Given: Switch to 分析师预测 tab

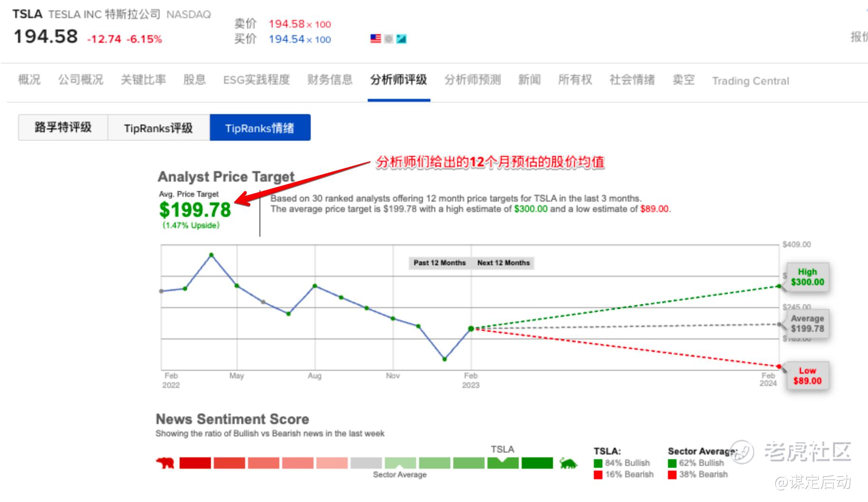Looking at the screenshot, I should tap(473, 79).
